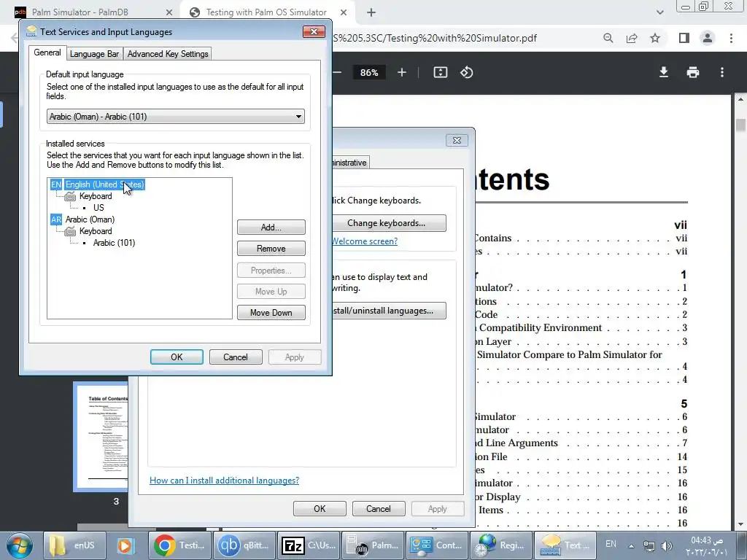Select the US keyboard entry
This screenshot has width=747, height=560.
[98, 208]
